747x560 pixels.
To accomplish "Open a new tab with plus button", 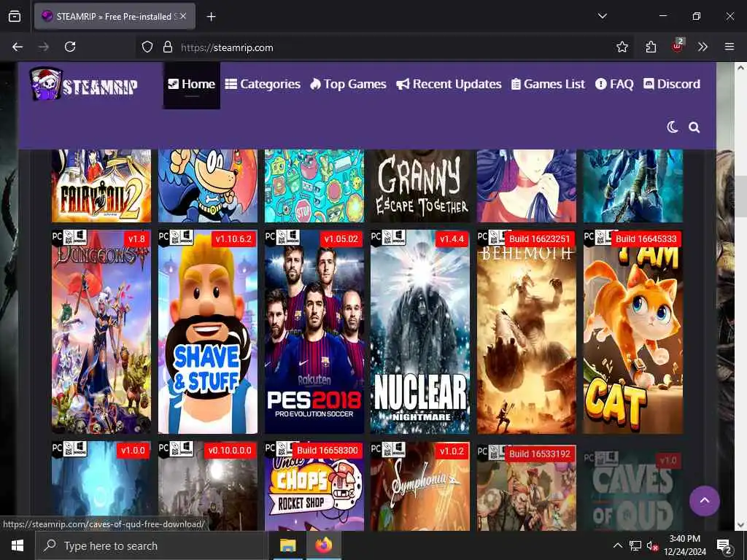I will click(x=211, y=17).
